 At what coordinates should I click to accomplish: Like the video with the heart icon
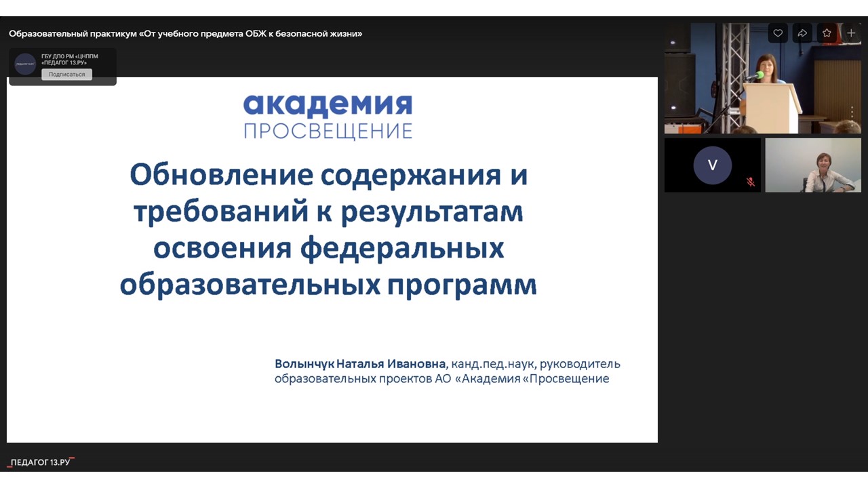tap(778, 33)
